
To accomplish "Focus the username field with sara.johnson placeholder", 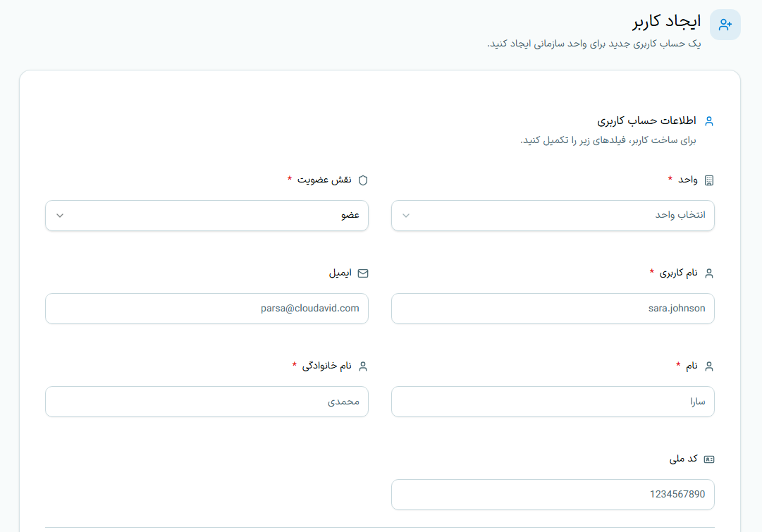I will click(x=553, y=309).
